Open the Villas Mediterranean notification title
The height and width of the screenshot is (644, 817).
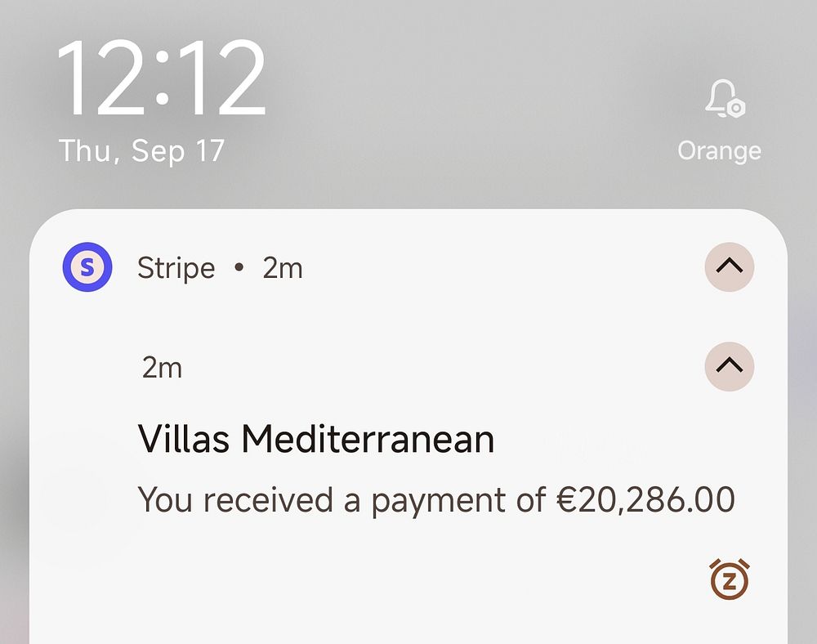coord(315,439)
